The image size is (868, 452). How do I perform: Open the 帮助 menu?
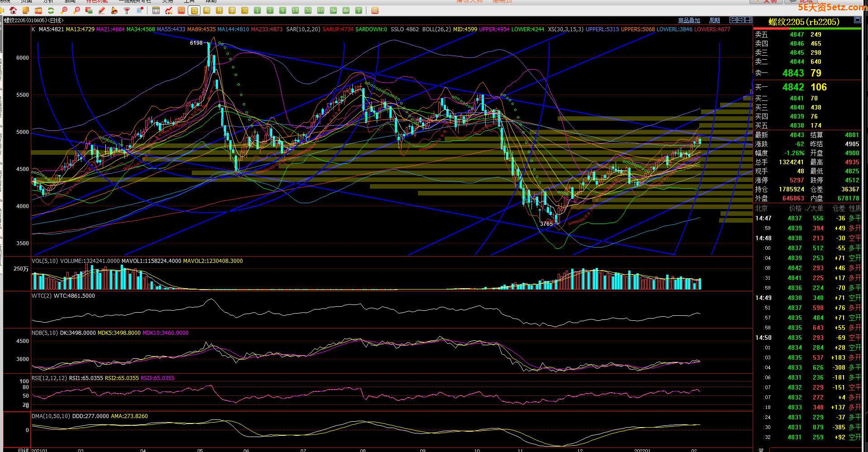click(x=211, y=1)
